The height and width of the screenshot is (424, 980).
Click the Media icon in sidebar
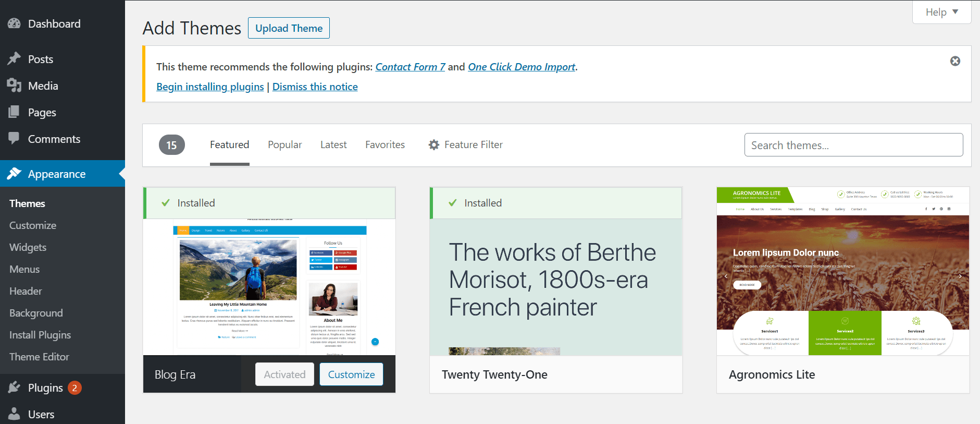tap(14, 86)
